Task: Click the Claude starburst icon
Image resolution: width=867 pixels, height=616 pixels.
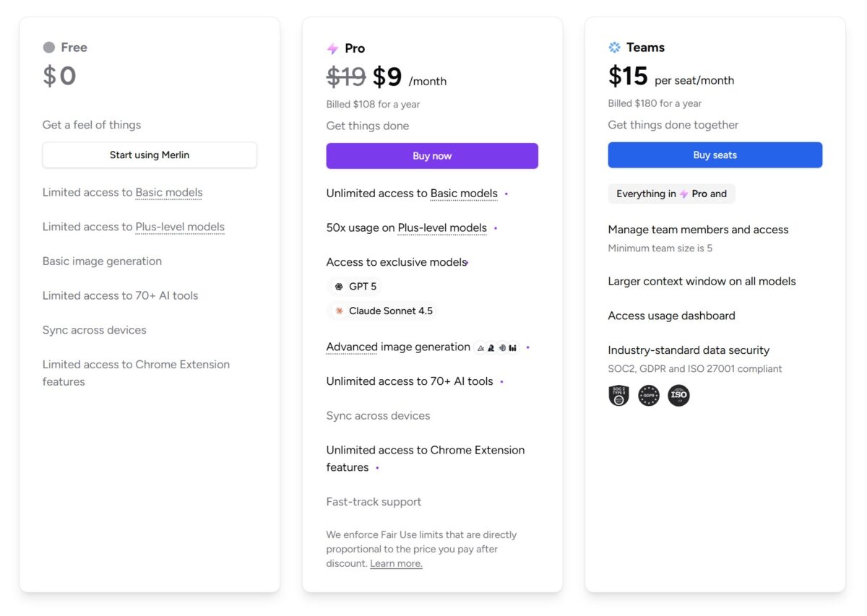Action: pyautogui.click(x=339, y=311)
